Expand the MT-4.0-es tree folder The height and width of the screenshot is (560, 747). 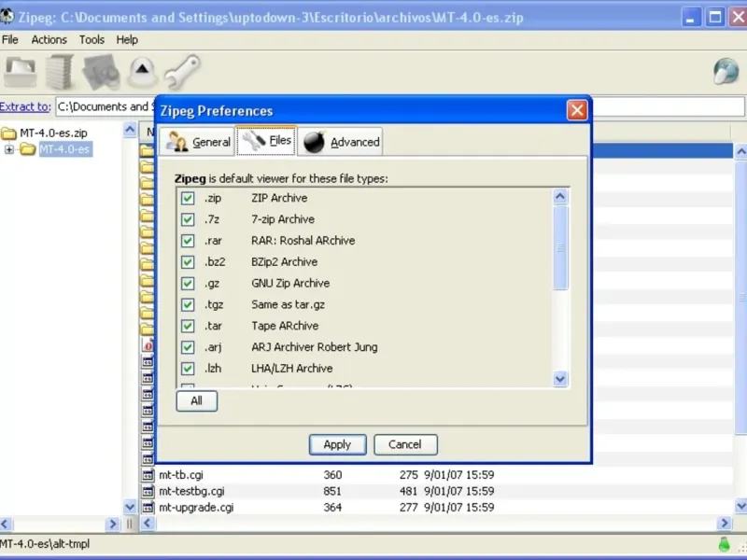click(8, 149)
